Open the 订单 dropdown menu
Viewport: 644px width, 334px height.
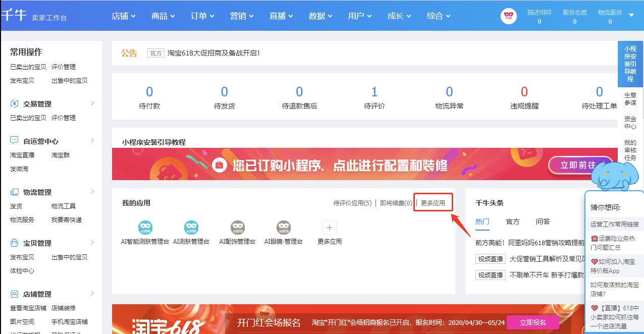pyautogui.click(x=202, y=16)
